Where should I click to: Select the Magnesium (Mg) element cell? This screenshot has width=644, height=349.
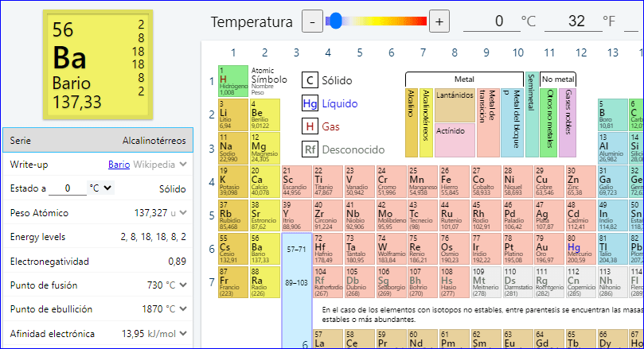tap(265, 148)
